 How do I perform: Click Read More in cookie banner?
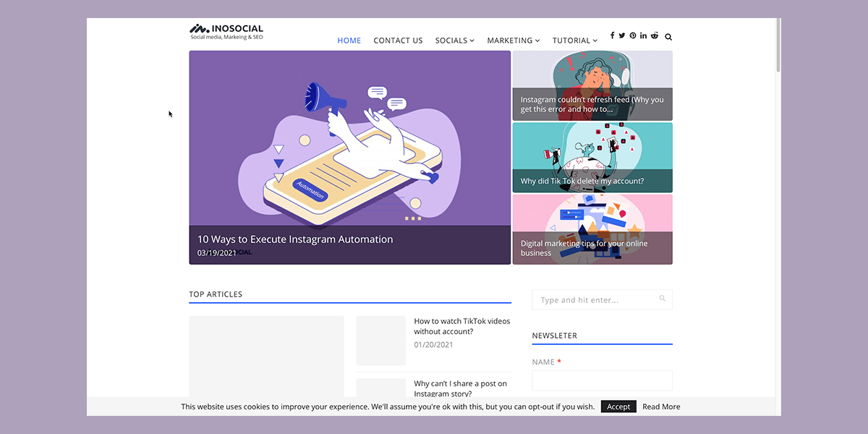coord(661,407)
